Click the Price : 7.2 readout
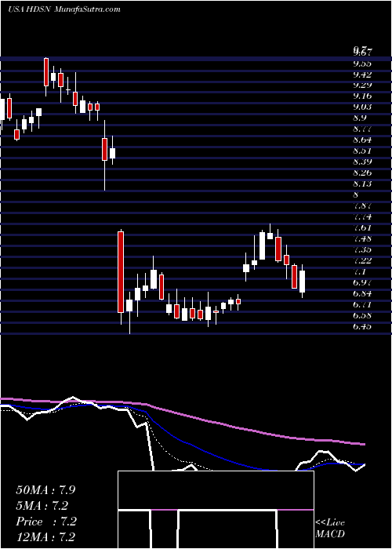 [x=46, y=522]
